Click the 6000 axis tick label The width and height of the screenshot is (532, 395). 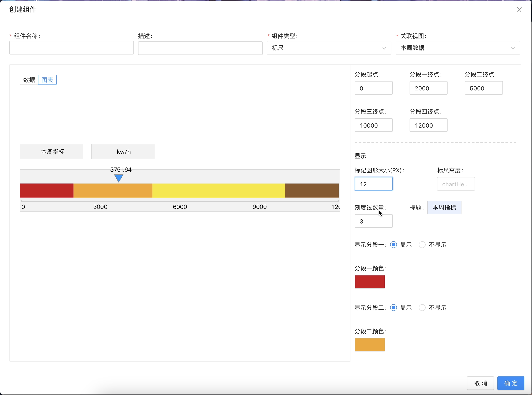click(x=180, y=207)
